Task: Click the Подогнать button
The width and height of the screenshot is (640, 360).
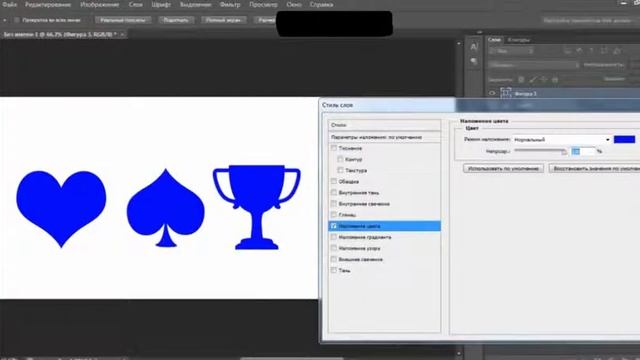Action: click(176, 20)
